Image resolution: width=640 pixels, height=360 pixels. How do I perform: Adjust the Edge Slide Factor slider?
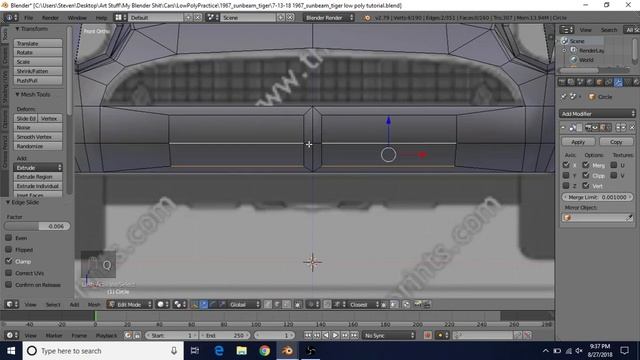(37, 226)
